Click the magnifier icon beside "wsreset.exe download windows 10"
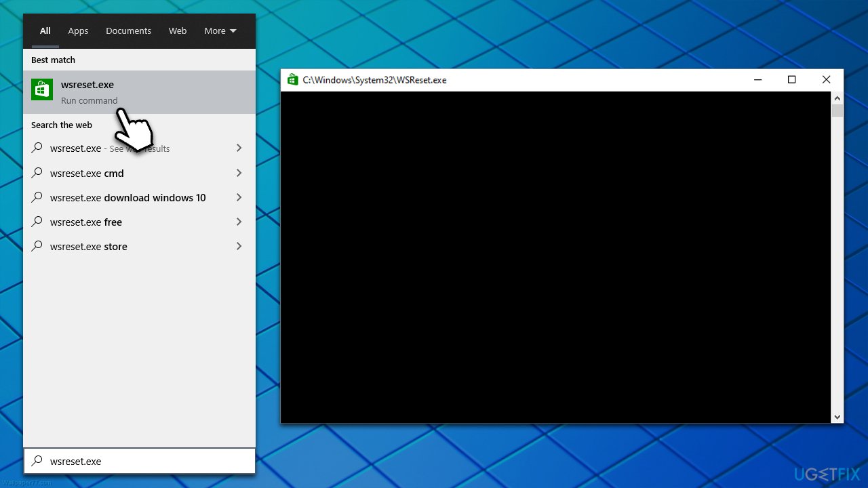The width and height of the screenshot is (868, 488). pyautogui.click(x=37, y=197)
